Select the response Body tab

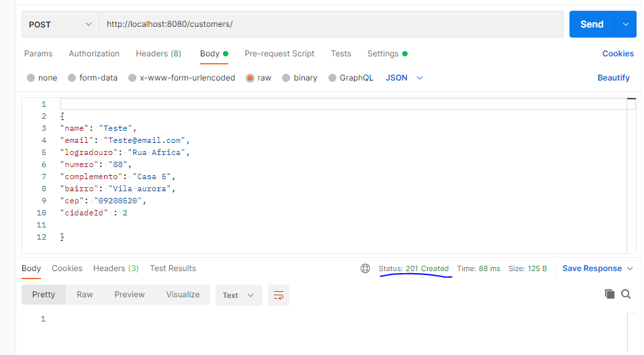[31, 268]
